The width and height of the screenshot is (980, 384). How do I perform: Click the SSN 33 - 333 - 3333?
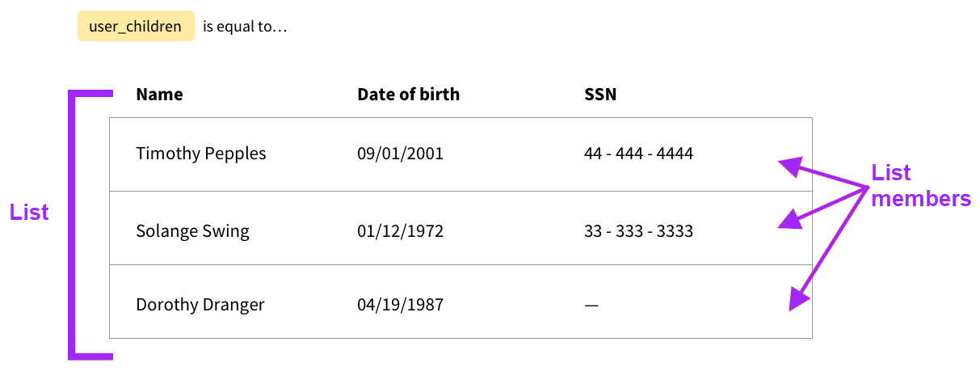point(638,232)
